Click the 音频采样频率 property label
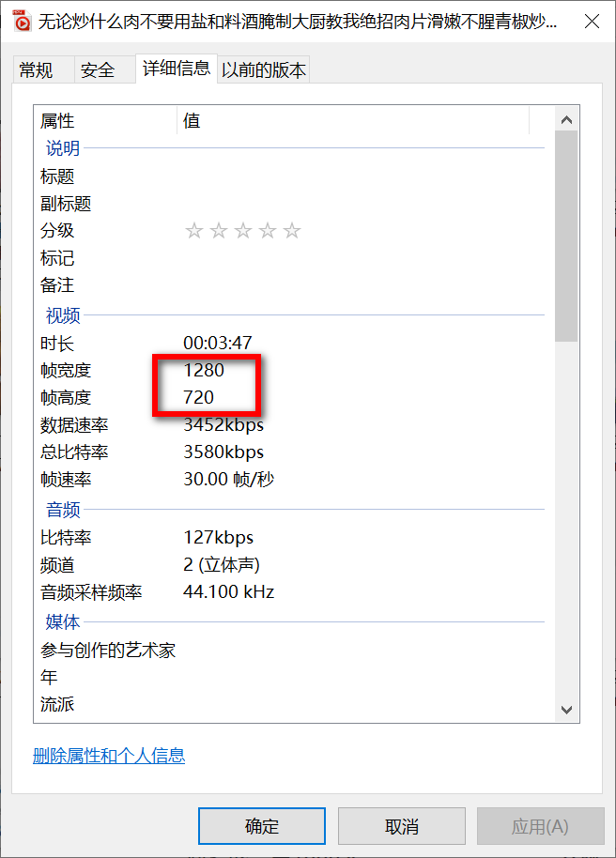616x858 pixels. click(x=91, y=592)
